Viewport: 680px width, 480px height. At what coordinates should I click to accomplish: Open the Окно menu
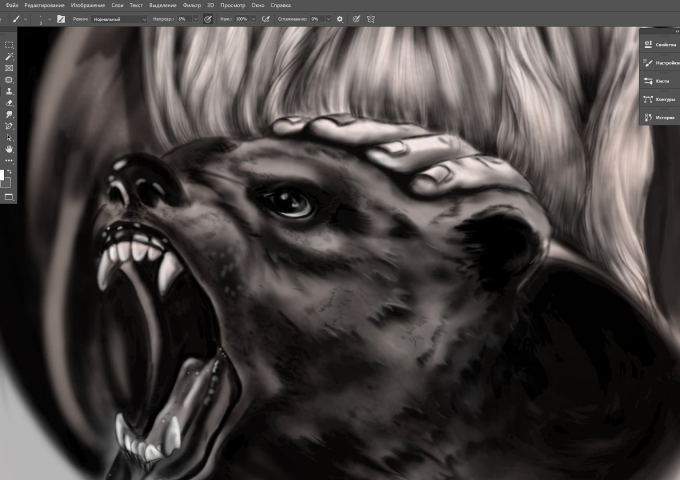(258, 5)
